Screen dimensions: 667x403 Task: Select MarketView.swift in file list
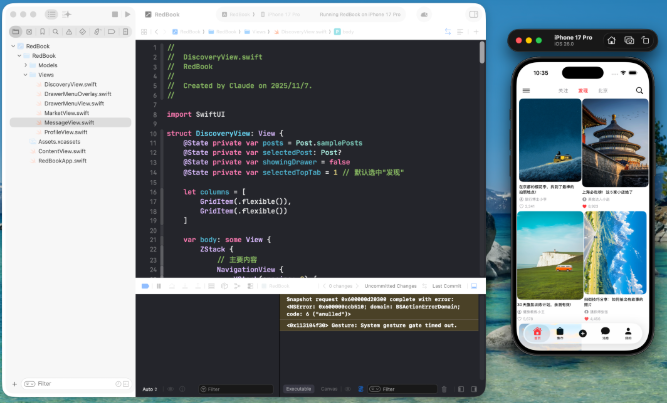(66, 113)
